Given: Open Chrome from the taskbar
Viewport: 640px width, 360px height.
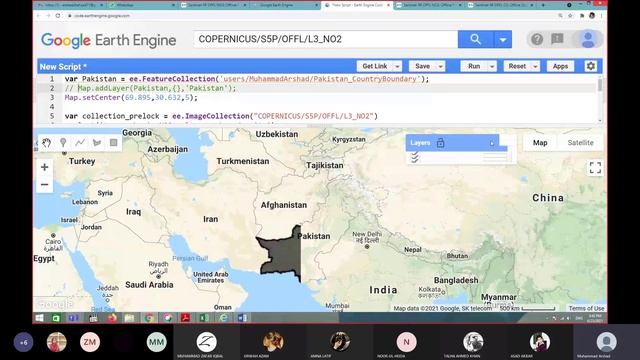Looking at the screenshot, I should point(149,318).
